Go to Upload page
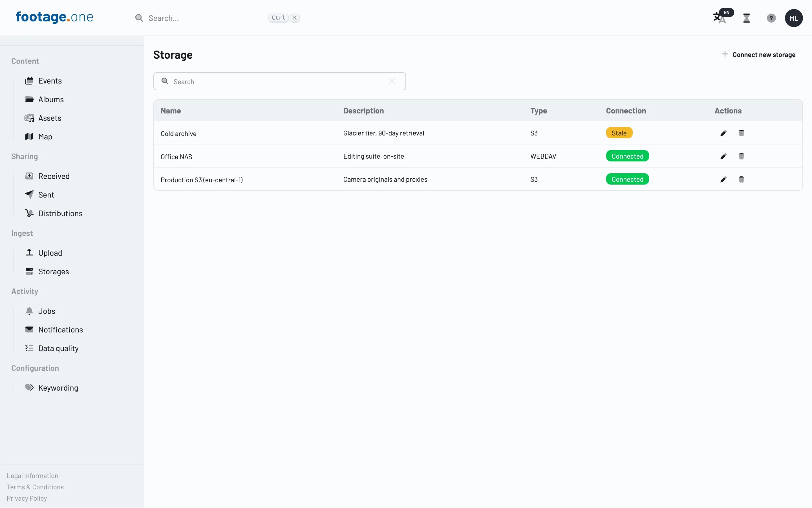Viewport: 812px width, 508px height. pos(50,253)
